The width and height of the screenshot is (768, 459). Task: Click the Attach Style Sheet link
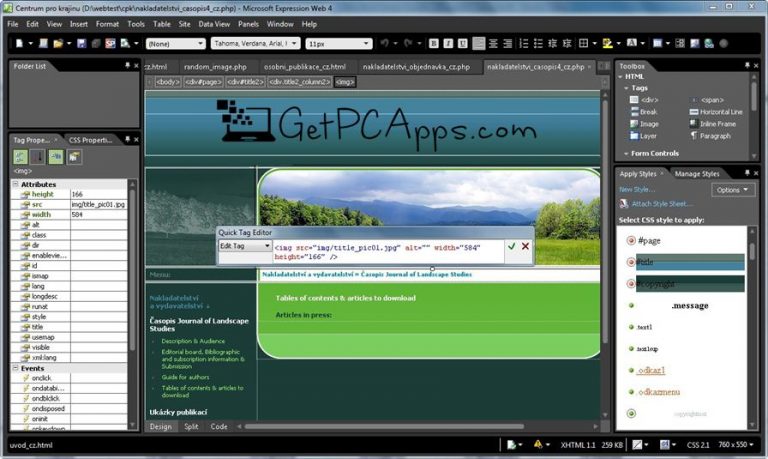click(x=662, y=204)
